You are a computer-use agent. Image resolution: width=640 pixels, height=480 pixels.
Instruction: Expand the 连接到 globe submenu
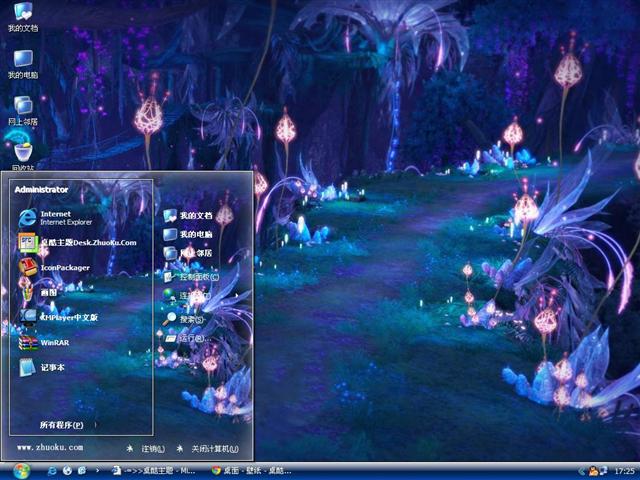coord(200,295)
